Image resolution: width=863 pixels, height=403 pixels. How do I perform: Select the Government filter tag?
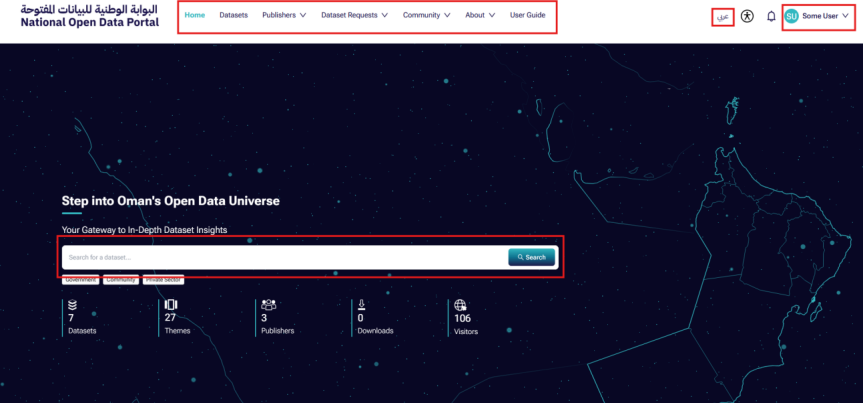[80, 280]
